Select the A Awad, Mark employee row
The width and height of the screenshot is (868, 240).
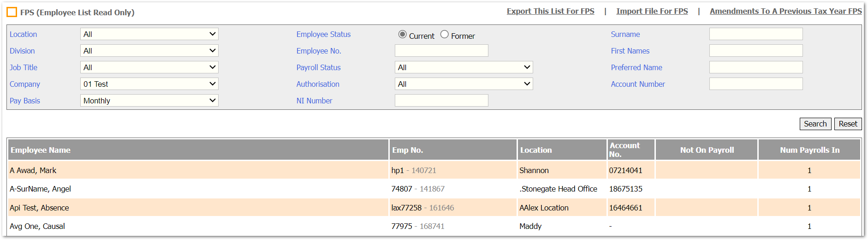[x=434, y=170]
